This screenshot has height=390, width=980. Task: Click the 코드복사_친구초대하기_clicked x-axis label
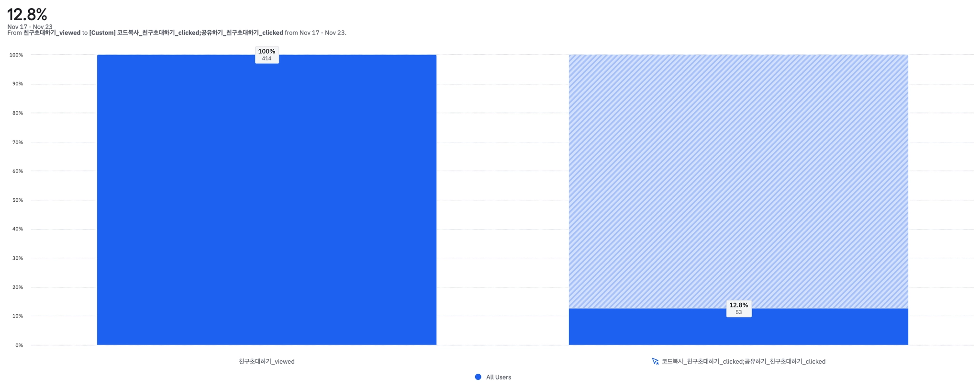tap(743, 362)
